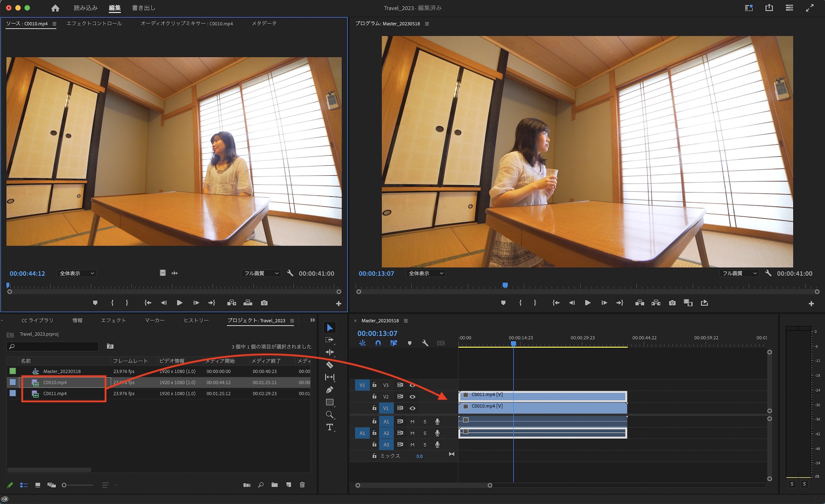Viewport: 825px width, 504px height.
Task: Click the trash icon in Project panel
Action: click(x=302, y=485)
